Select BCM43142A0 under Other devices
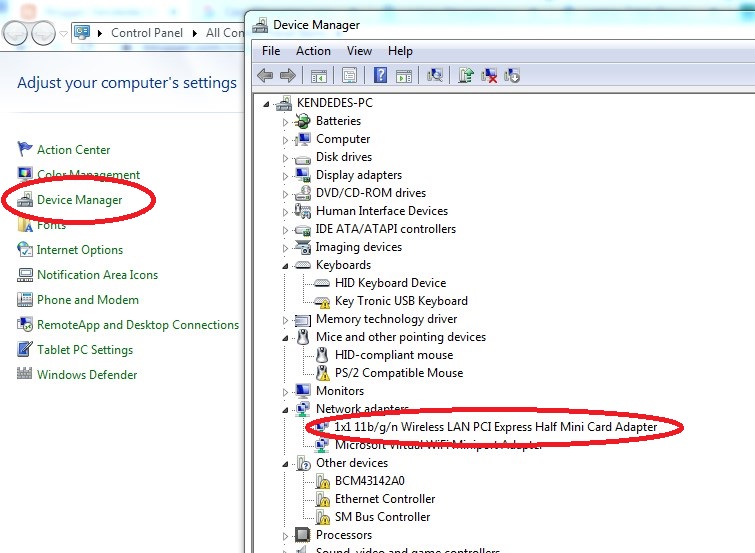The image size is (755, 553). click(x=369, y=481)
